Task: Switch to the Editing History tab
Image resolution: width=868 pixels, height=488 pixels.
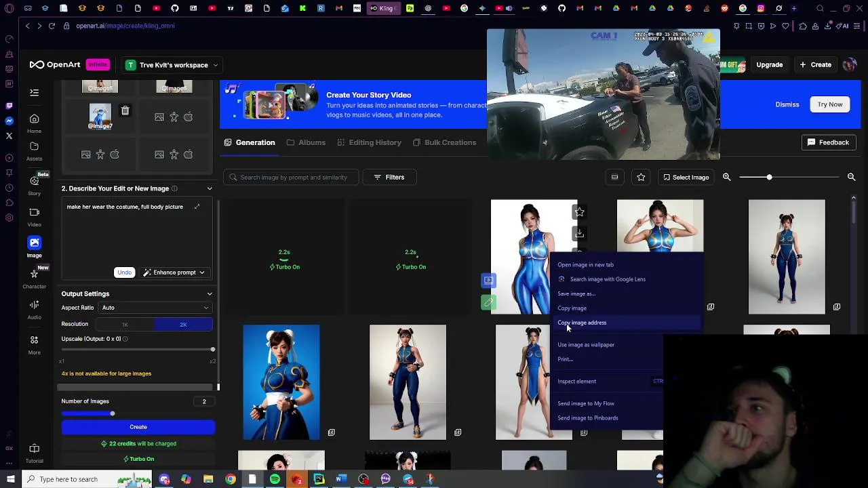Action: pyautogui.click(x=370, y=142)
